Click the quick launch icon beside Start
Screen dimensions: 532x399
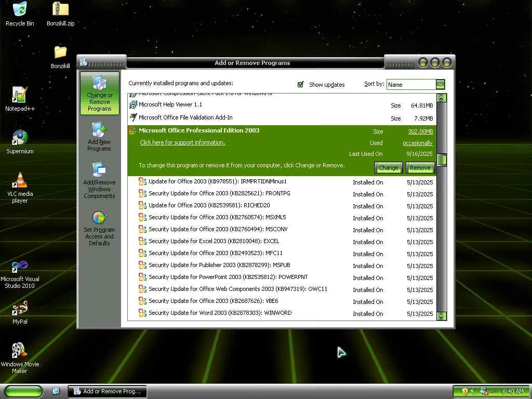tap(56, 391)
